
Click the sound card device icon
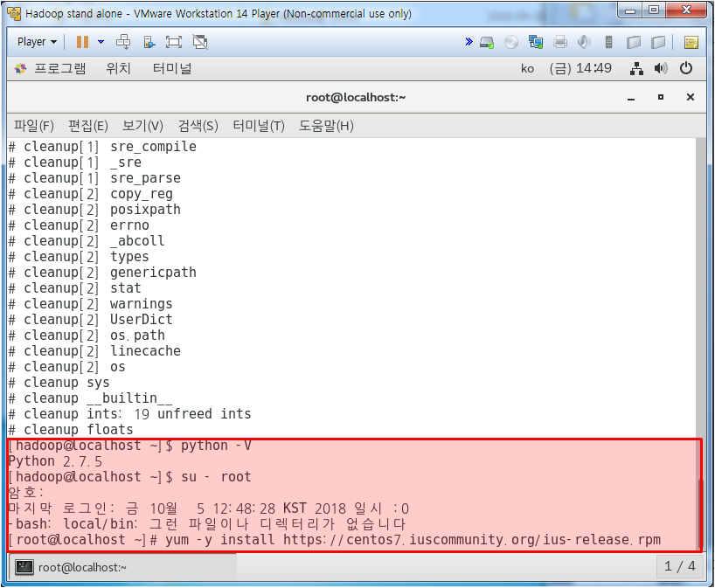tap(584, 43)
